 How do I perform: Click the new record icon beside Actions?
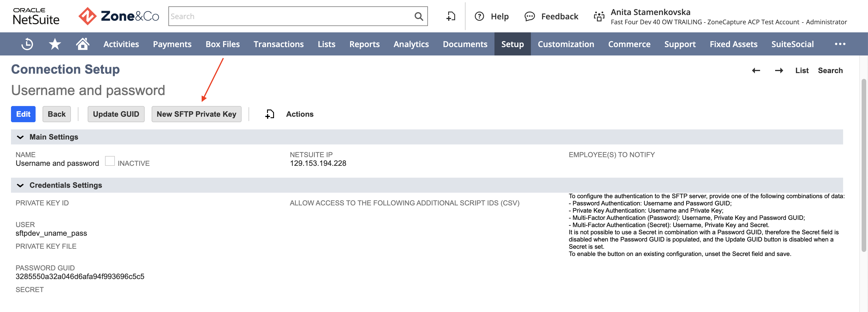tap(270, 114)
